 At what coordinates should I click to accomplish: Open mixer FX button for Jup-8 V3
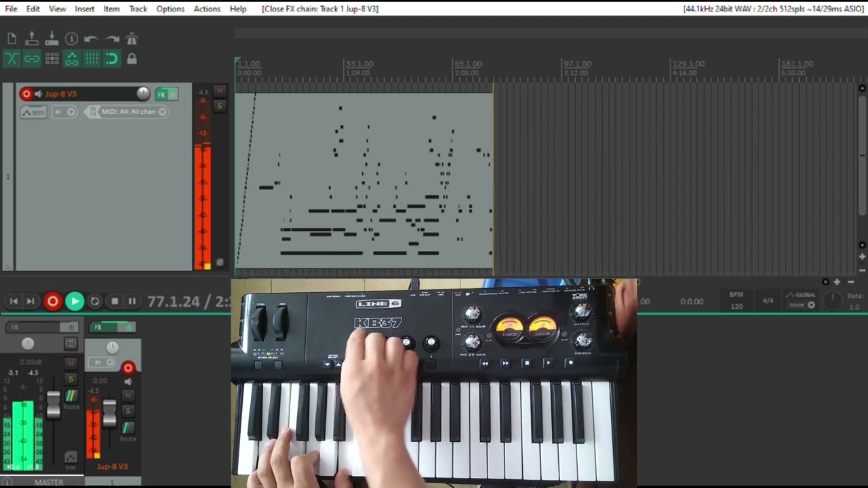(x=103, y=327)
